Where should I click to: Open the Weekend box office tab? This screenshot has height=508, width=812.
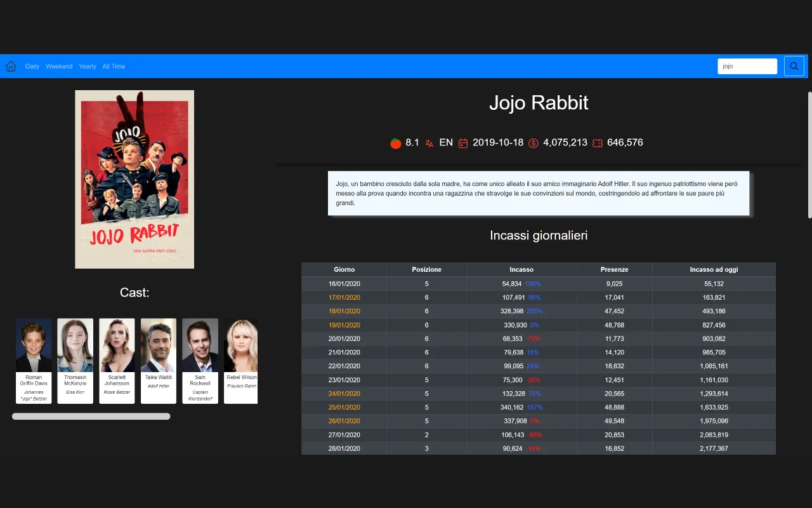point(59,66)
